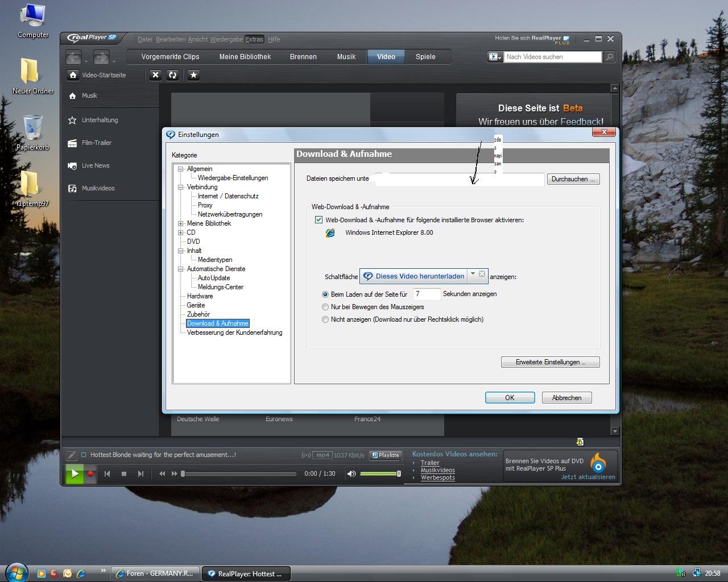Click the edit clip info pencil icon
728x582 pixels.
click(x=71, y=455)
